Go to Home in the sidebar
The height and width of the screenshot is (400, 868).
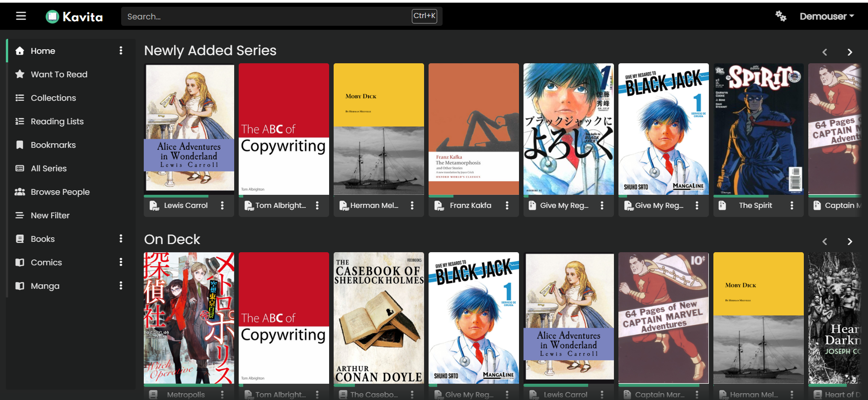43,51
